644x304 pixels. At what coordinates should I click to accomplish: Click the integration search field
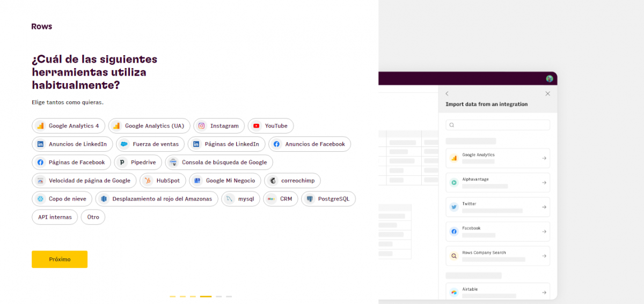[x=497, y=125]
